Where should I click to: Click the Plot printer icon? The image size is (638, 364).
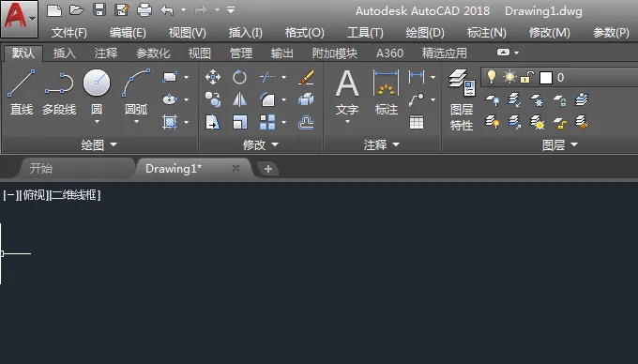[x=144, y=9]
